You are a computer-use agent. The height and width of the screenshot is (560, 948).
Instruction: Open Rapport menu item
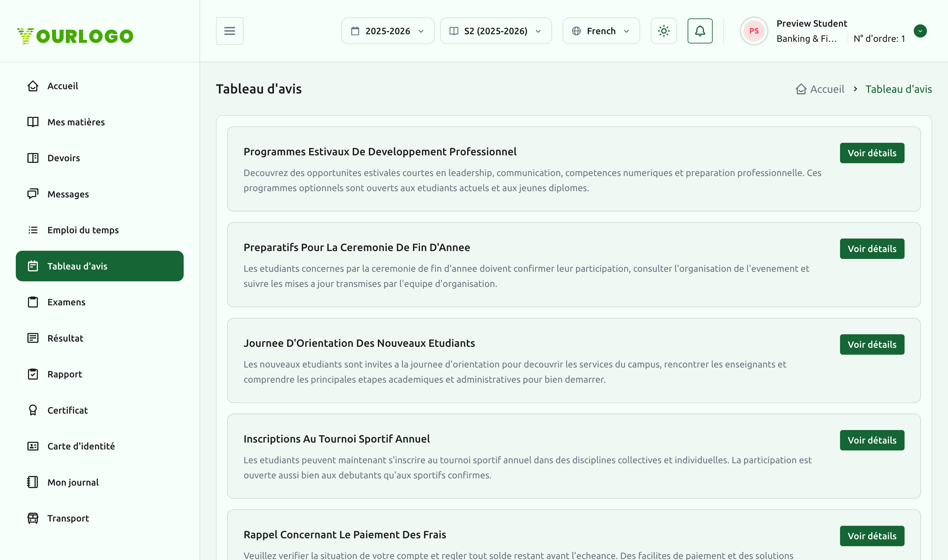coord(100,374)
